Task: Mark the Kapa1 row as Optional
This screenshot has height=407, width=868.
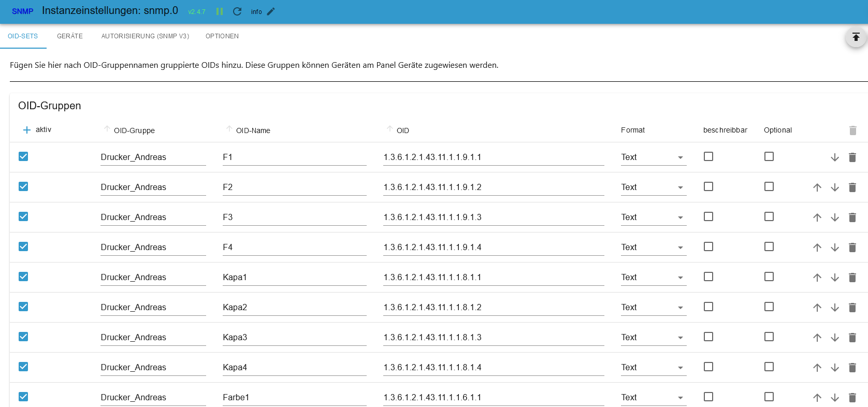Action: [769, 277]
